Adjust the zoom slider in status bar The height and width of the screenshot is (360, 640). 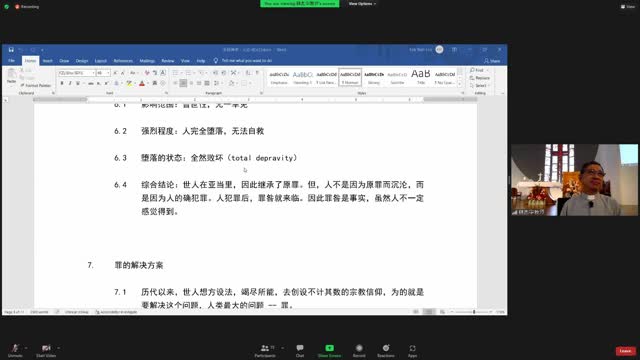474,312
